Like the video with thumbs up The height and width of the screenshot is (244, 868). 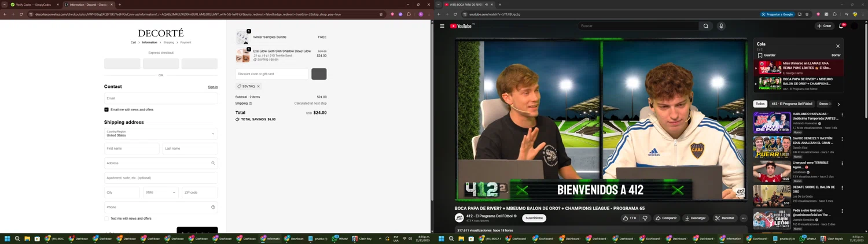630,218
